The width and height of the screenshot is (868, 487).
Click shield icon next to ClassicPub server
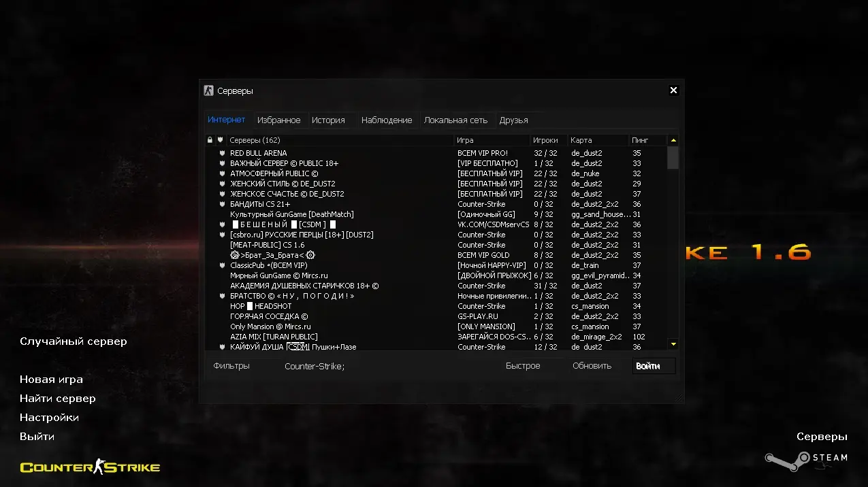pos(222,266)
